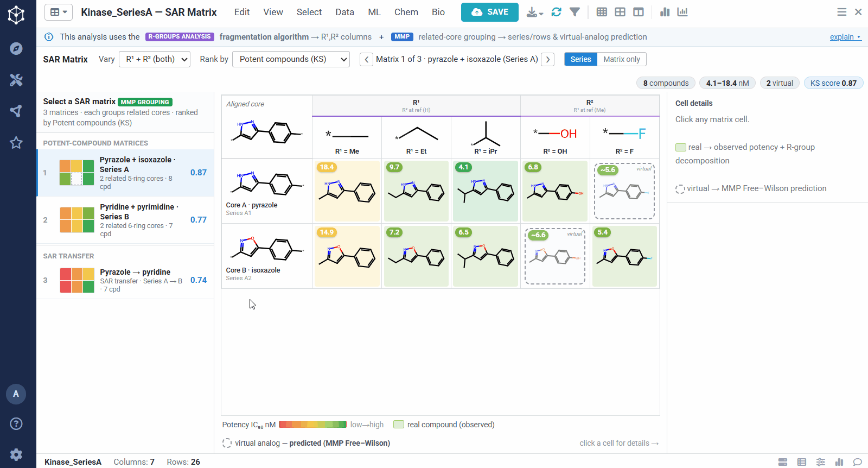
Task: Click the bar chart icon in status bar
Action: (839, 462)
